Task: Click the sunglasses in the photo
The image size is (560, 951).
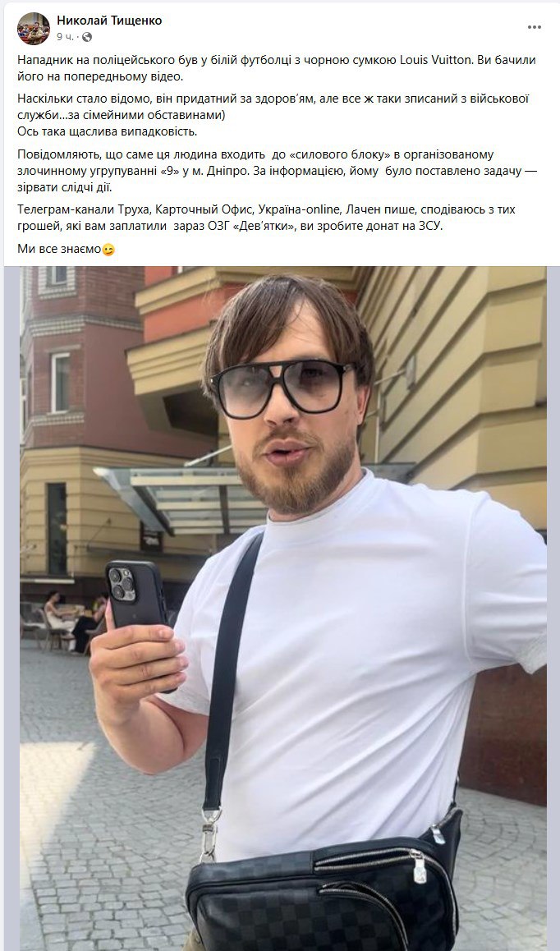Action: pyautogui.click(x=282, y=387)
